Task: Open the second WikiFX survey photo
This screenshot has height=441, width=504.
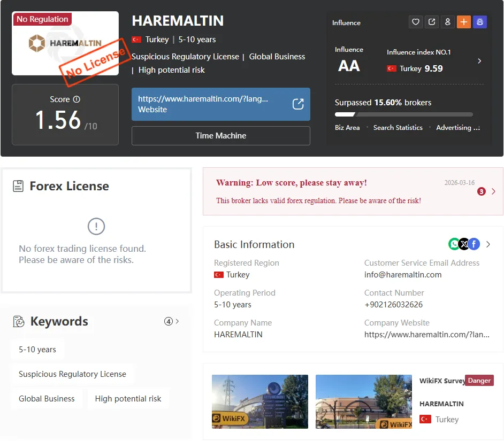Action: 363,401
